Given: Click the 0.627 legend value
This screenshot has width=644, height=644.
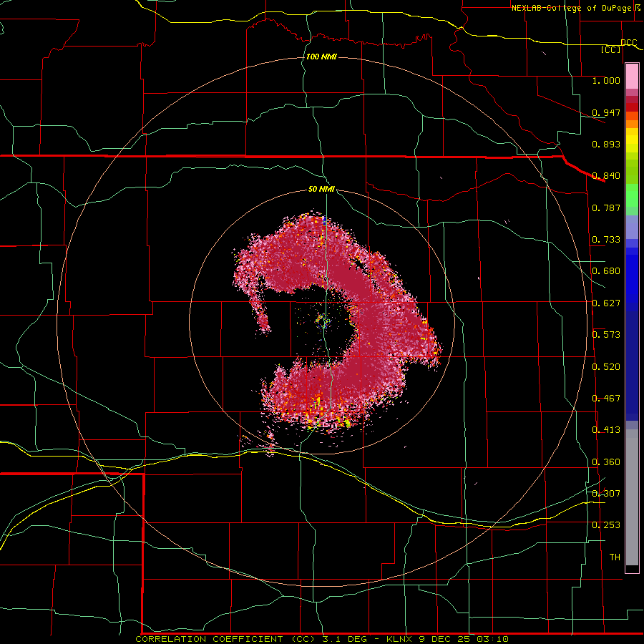Looking at the screenshot, I should click(x=606, y=303).
